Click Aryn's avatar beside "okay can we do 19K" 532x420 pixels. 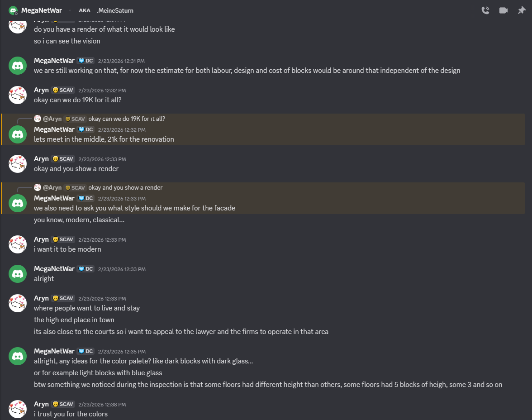pyautogui.click(x=18, y=95)
